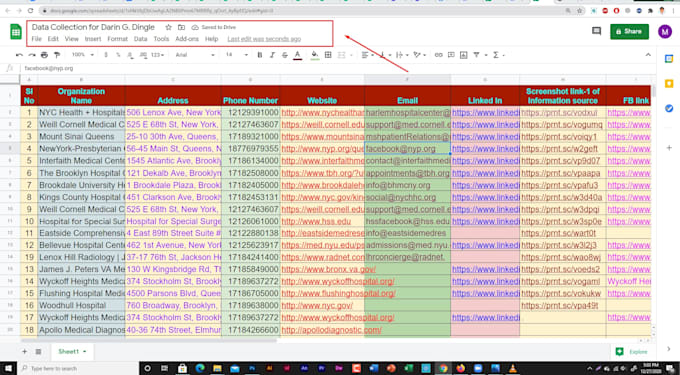The image size is (680, 375).
Task: Select the cell with email facebook@nyp.org
Action: point(407,149)
